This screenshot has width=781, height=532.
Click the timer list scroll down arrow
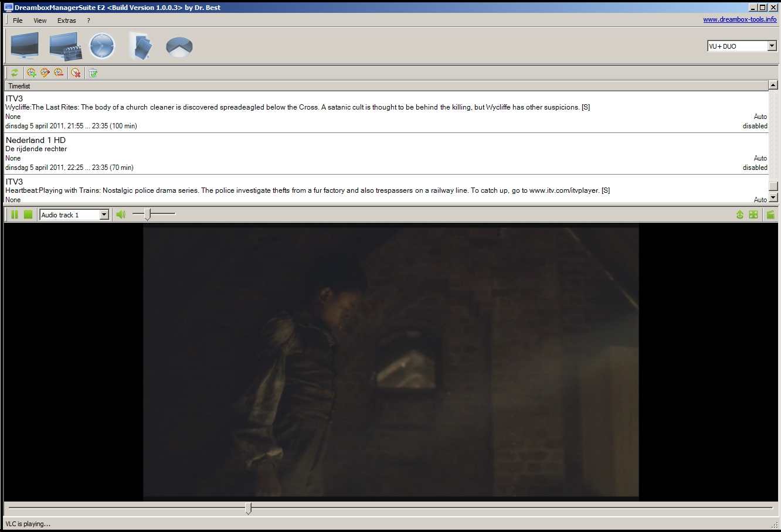click(773, 197)
